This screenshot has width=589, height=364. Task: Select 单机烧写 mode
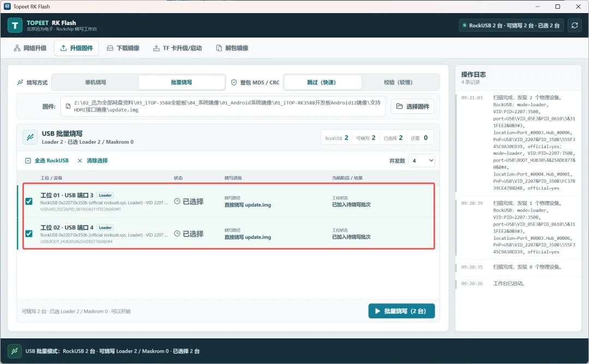pyautogui.click(x=95, y=82)
